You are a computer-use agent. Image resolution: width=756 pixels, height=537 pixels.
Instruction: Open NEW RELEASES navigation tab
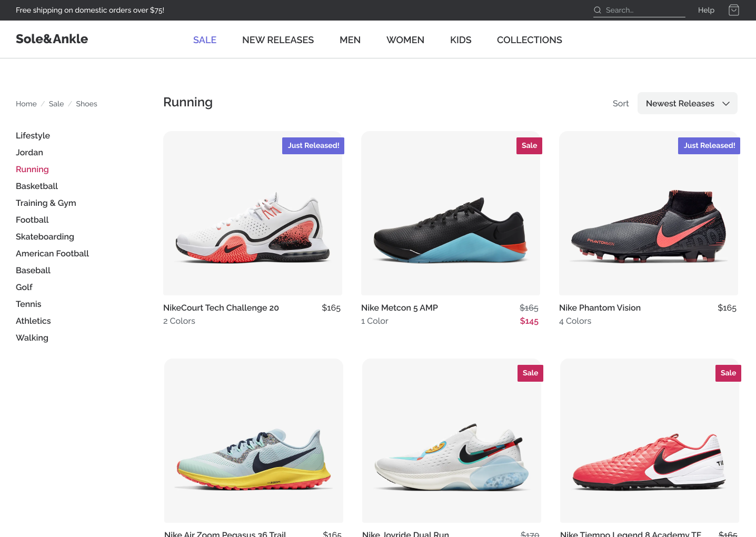pos(278,40)
